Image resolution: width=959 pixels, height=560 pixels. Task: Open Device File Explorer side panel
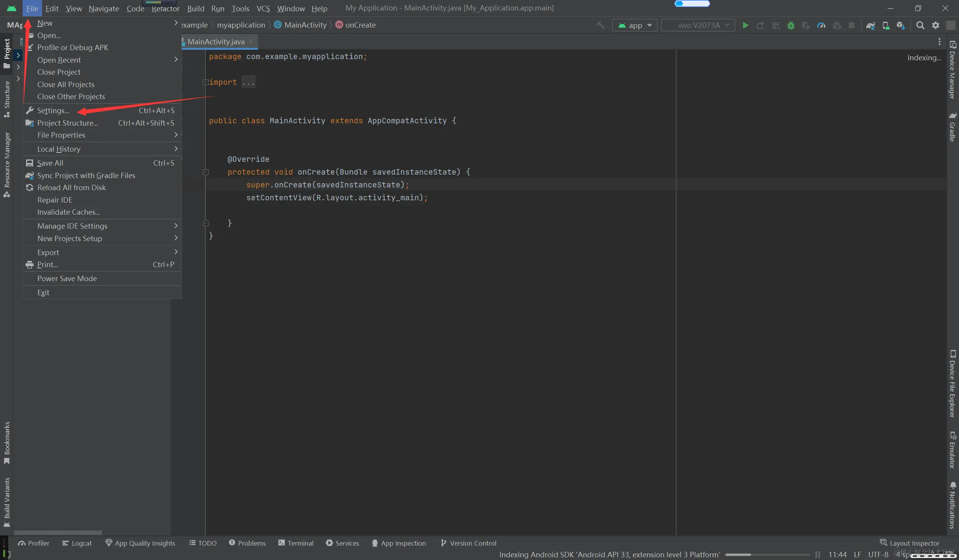952,384
